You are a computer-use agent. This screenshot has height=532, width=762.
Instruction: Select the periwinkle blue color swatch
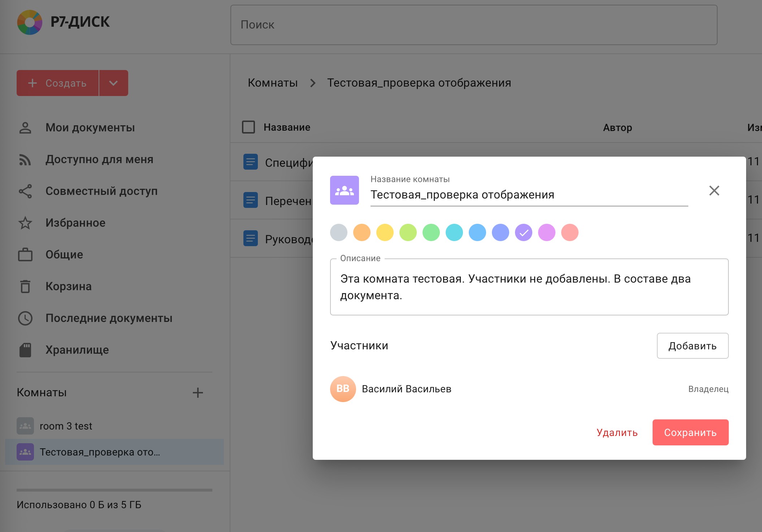[x=501, y=232]
